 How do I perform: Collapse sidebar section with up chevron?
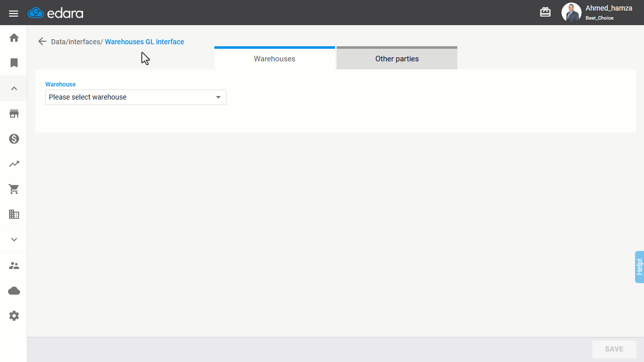tap(14, 88)
